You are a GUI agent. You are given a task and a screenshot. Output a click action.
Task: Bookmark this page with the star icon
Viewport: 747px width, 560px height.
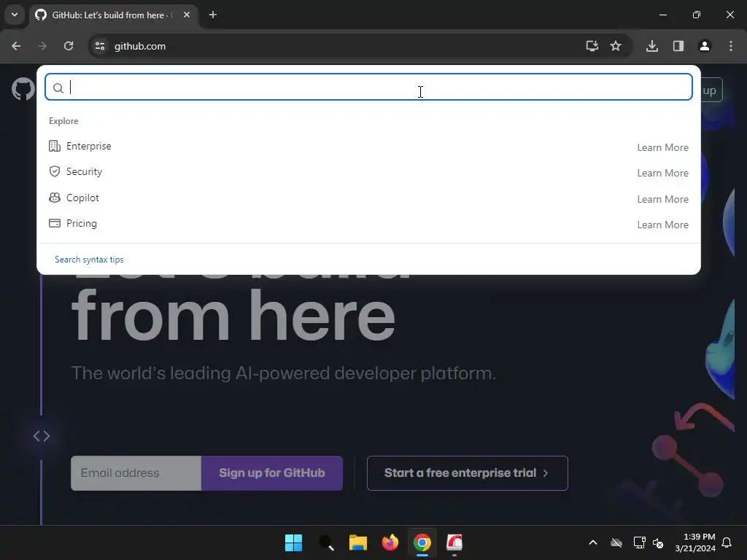click(x=616, y=46)
